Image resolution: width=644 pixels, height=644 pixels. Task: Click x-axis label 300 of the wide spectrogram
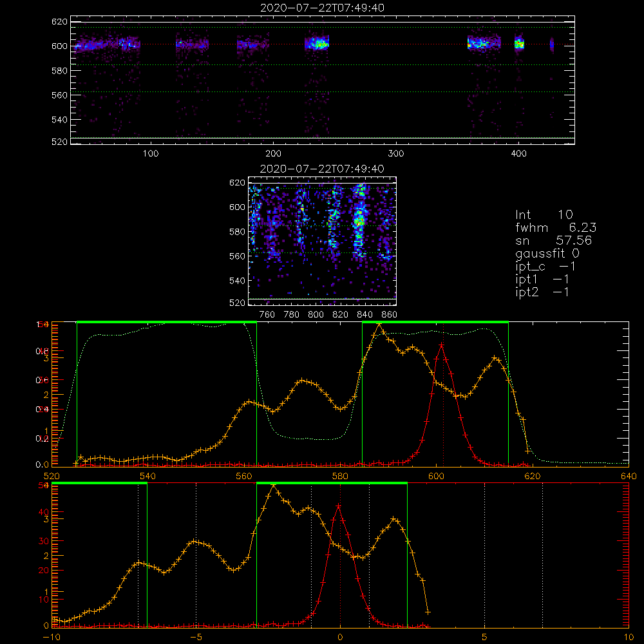point(396,154)
